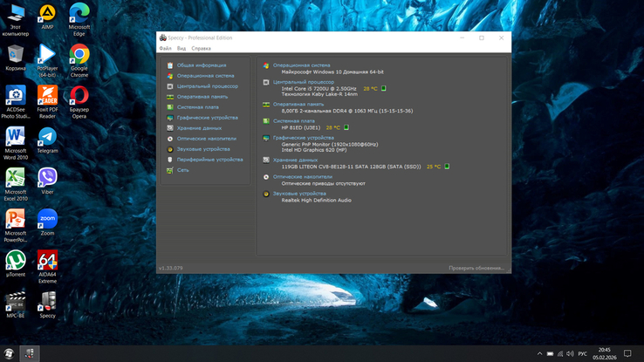
Task: Select Оперативная память in the sidebar
Action: click(202, 97)
